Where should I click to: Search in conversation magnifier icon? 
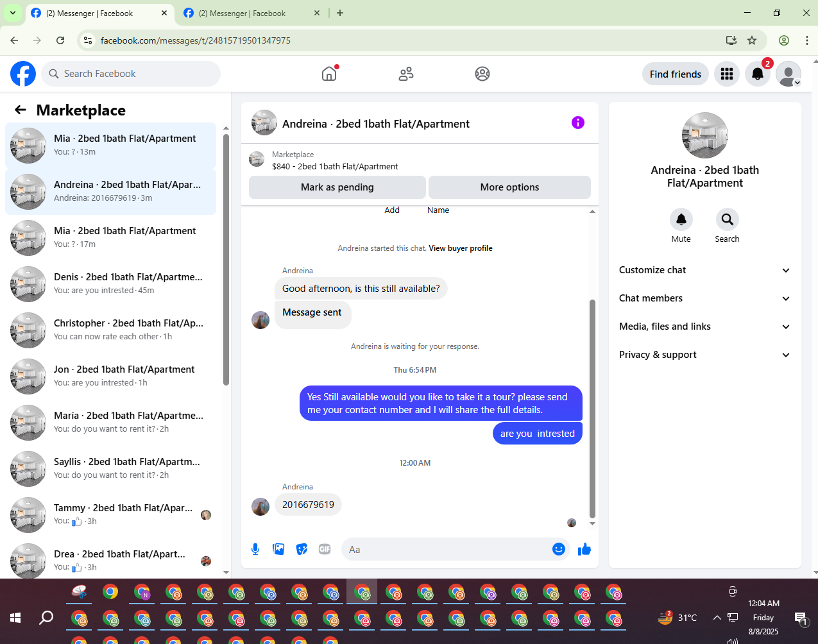coord(727,219)
